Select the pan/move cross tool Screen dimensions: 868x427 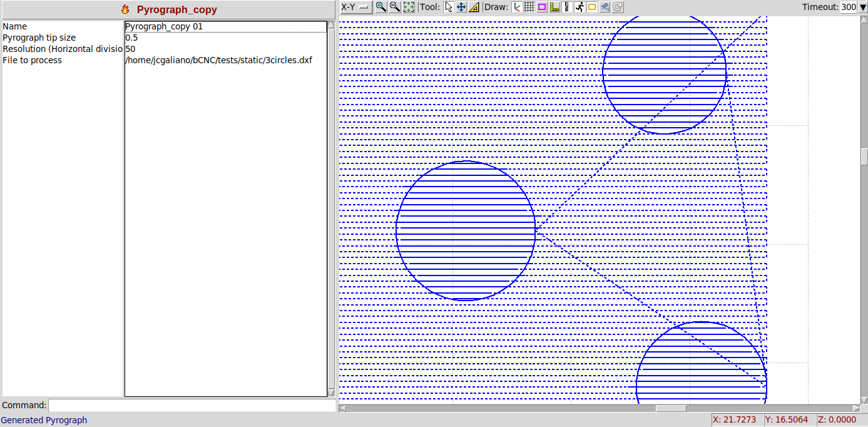pos(461,7)
